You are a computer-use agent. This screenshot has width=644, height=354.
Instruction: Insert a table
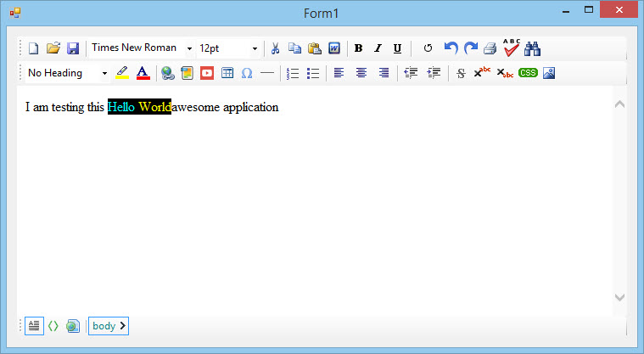[227, 73]
